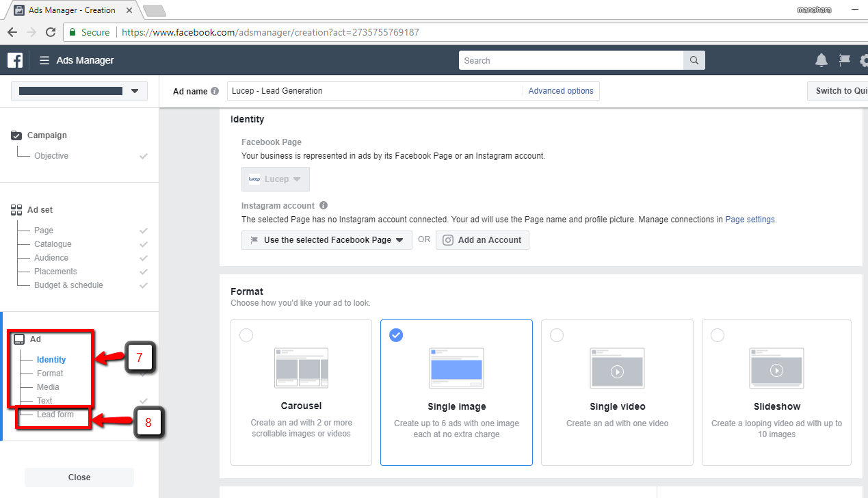Open the hamburger menu next to Ads Manager

pyautogui.click(x=44, y=60)
